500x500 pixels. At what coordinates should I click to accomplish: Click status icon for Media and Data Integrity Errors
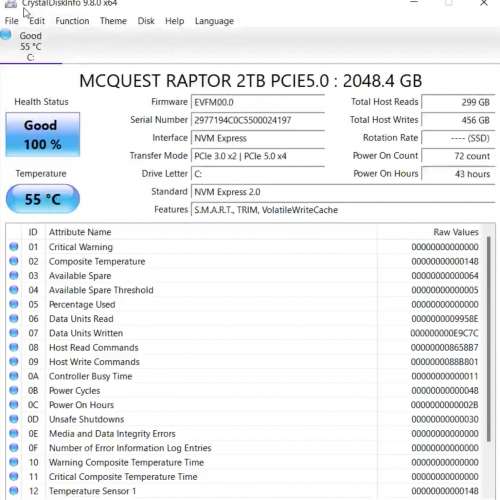click(x=14, y=433)
